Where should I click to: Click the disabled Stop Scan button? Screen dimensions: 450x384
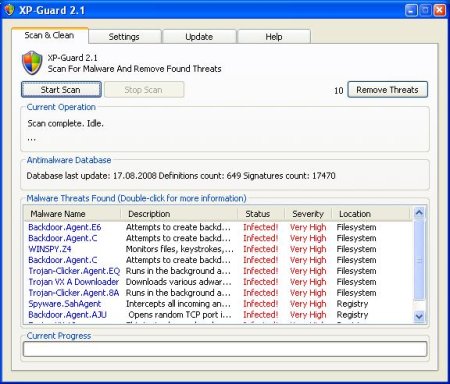click(144, 90)
